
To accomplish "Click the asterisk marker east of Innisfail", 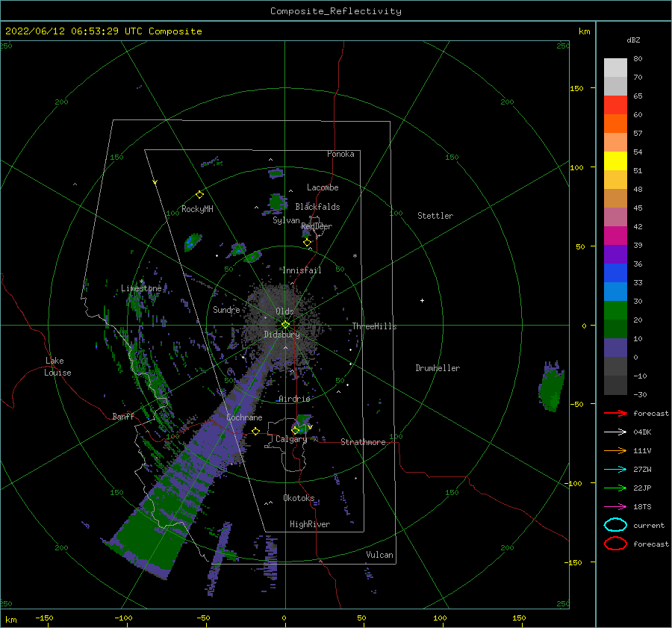I will click(355, 256).
